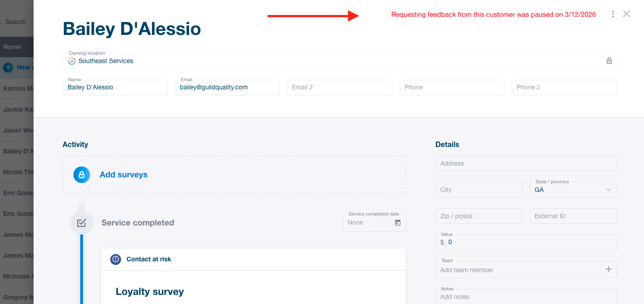Click the Contact at risk alert icon

[x=116, y=259]
